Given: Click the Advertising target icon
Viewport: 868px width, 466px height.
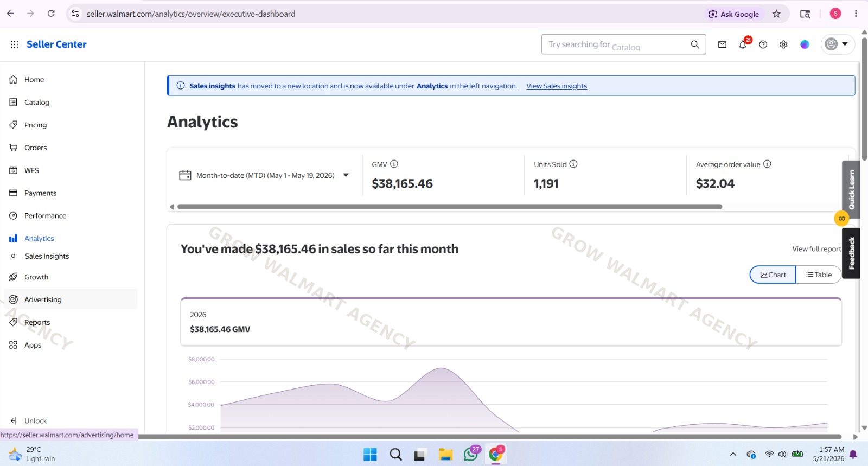Looking at the screenshot, I should [x=14, y=300].
